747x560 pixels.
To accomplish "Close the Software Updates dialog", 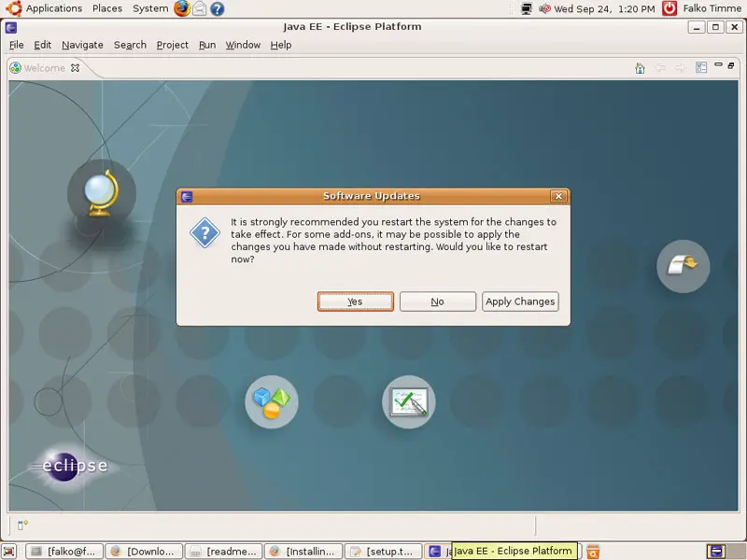I will [x=558, y=196].
